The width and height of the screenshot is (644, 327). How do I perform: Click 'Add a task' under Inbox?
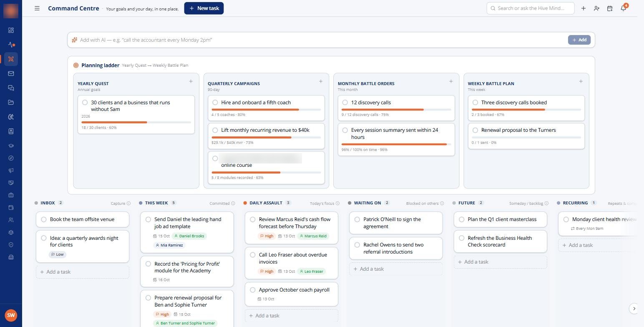click(x=83, y=272)
